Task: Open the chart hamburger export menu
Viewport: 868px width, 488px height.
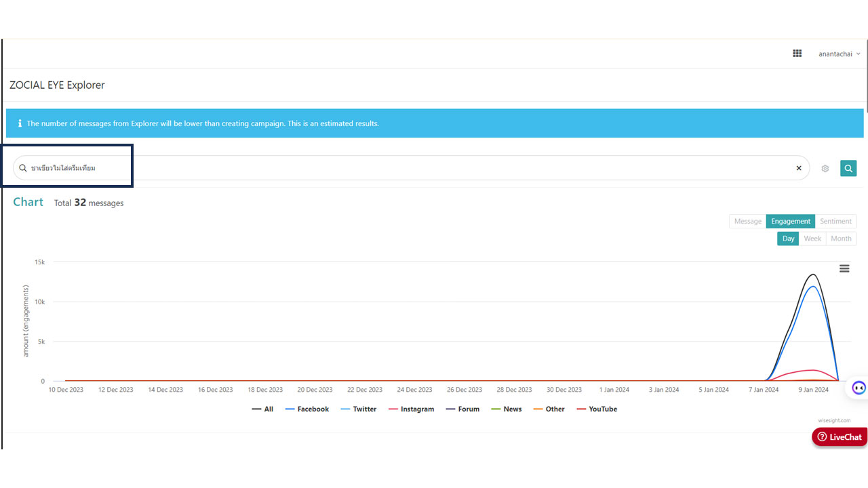Action: click(x=844, y=268)
